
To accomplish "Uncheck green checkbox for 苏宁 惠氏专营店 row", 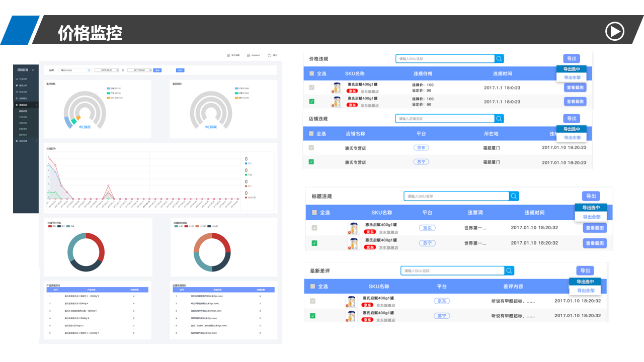I will [311, 162].
